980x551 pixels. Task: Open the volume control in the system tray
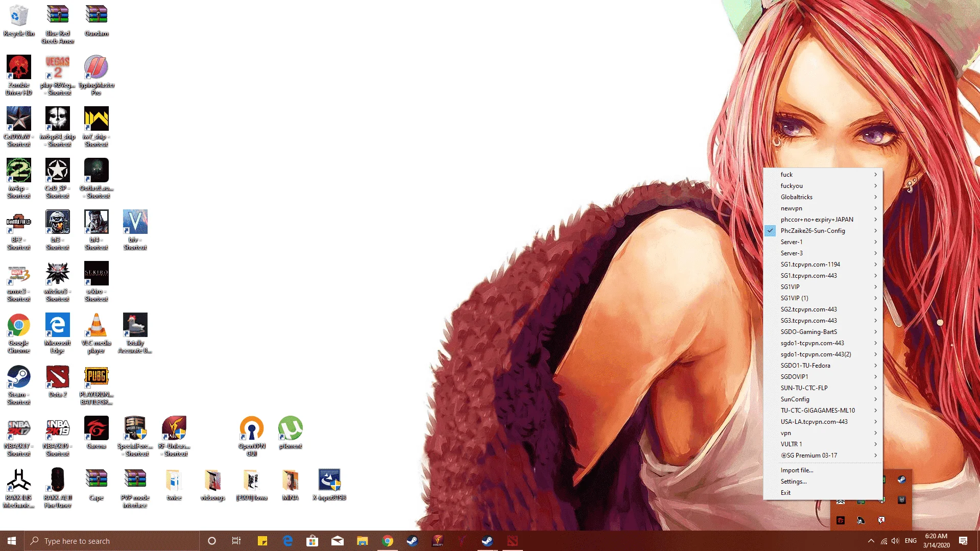point(895,541)
